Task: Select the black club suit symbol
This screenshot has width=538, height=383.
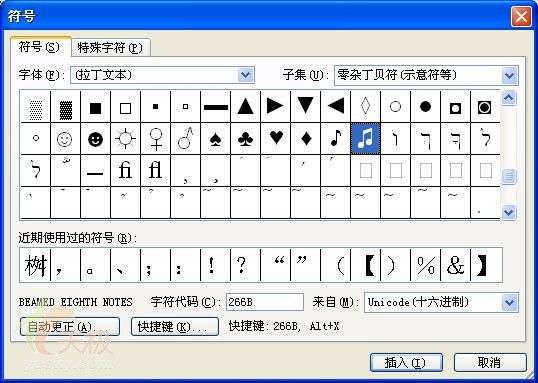Action: coord(246,139)
